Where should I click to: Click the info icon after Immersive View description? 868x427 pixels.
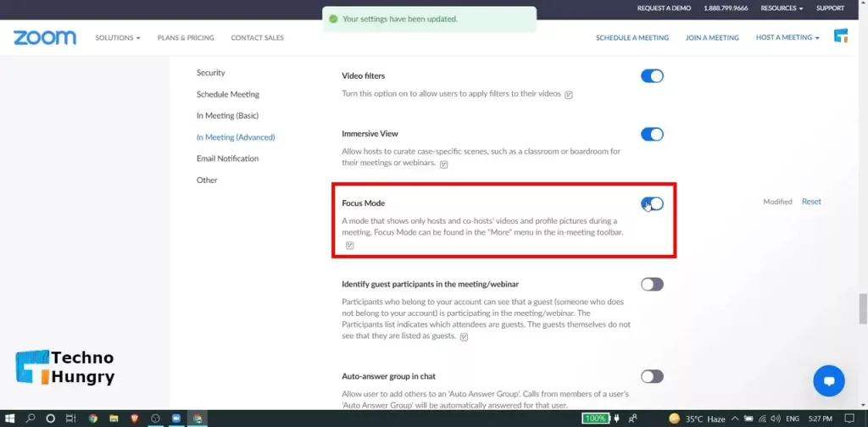click(x=443, y=164)
